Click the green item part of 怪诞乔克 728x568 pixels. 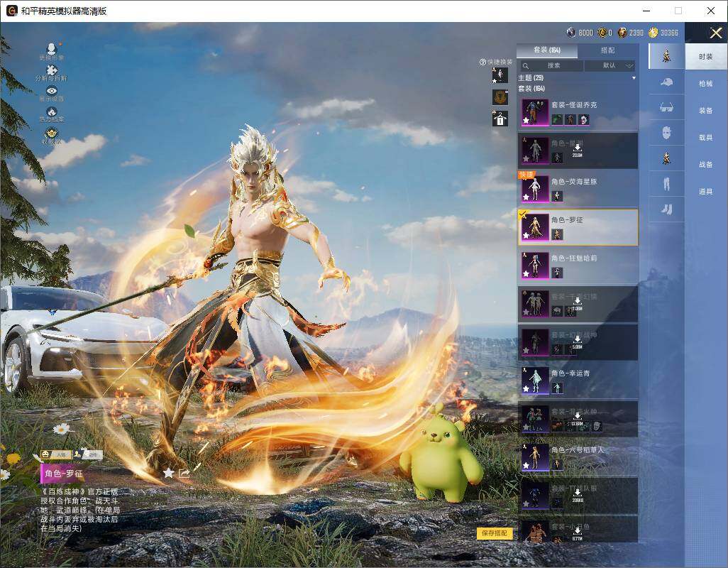(x=557, y=120)
